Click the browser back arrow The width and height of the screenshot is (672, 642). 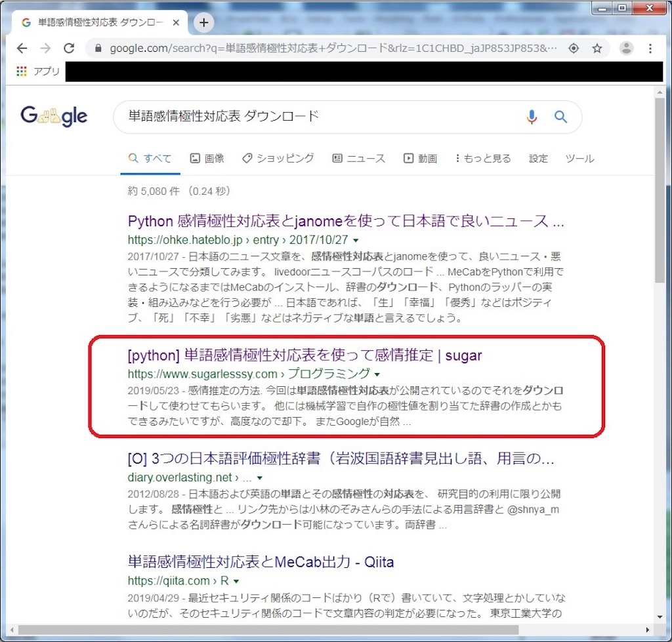tap(22, 49)
